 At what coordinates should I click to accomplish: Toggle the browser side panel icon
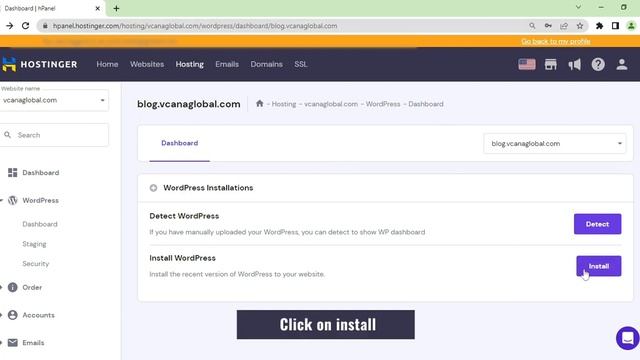pyautogui.click(x=615, y=26)
